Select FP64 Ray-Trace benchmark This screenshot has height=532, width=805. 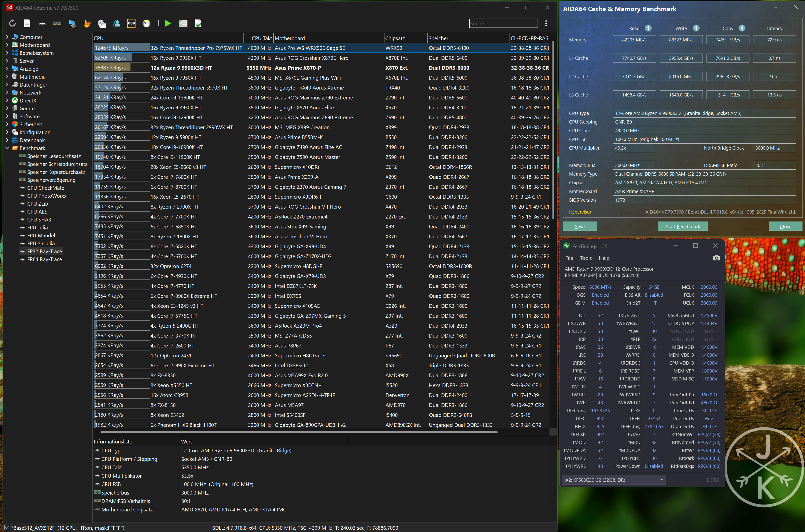point(44,259)
